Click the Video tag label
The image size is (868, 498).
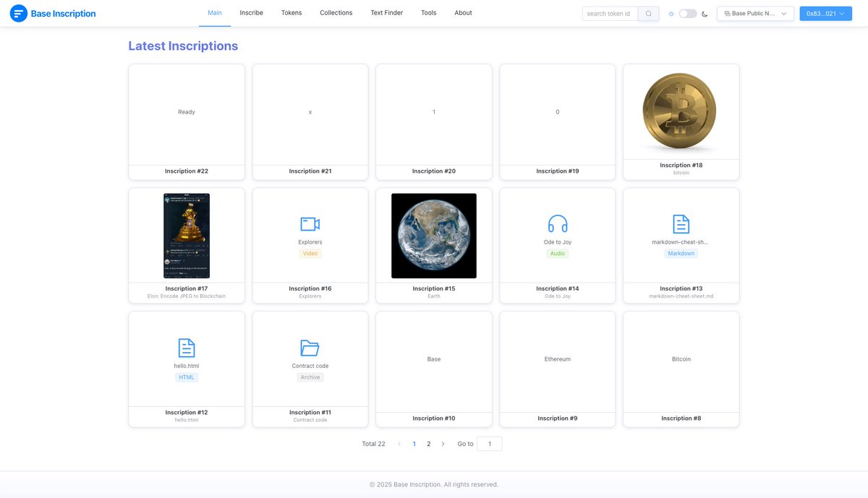click(x=310, y=254)
